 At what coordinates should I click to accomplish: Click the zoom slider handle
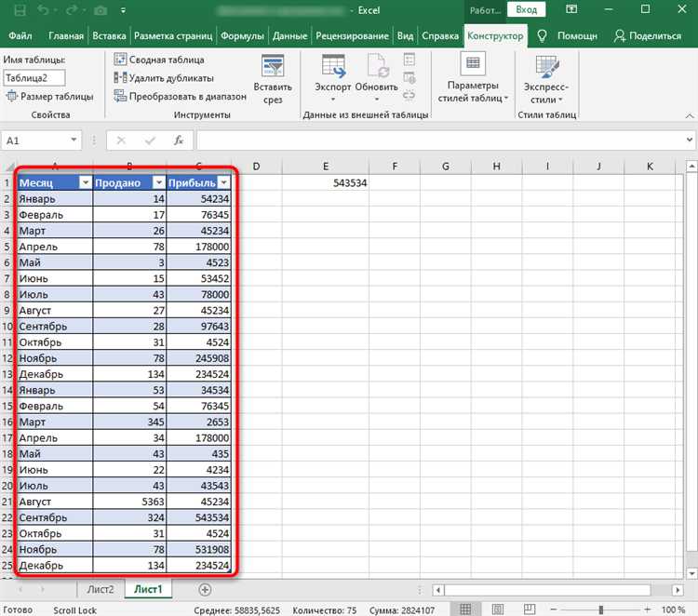point(601,609)
